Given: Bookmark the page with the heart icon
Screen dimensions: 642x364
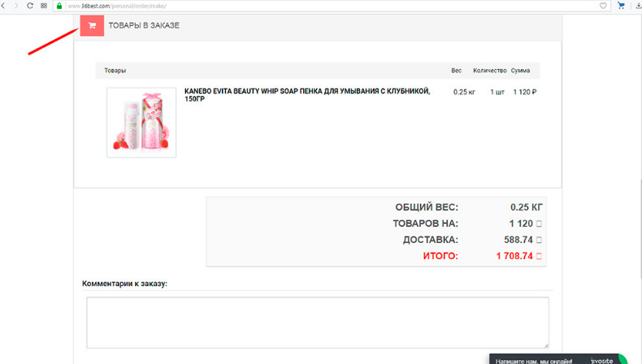Looking at the screenshot, I should [x=603, y=6].
